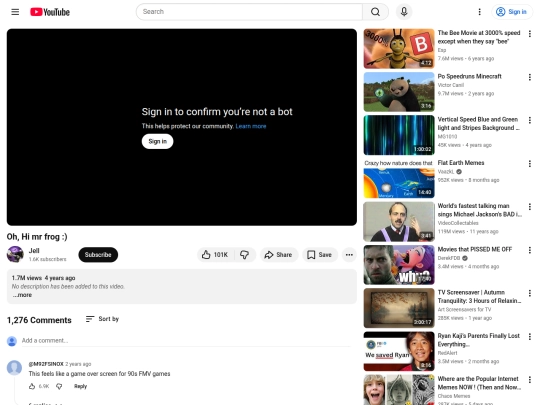This screenshot has height=405, width=540.
Task: Click the 1,276 Comments heading
Action: pos(39,320)
